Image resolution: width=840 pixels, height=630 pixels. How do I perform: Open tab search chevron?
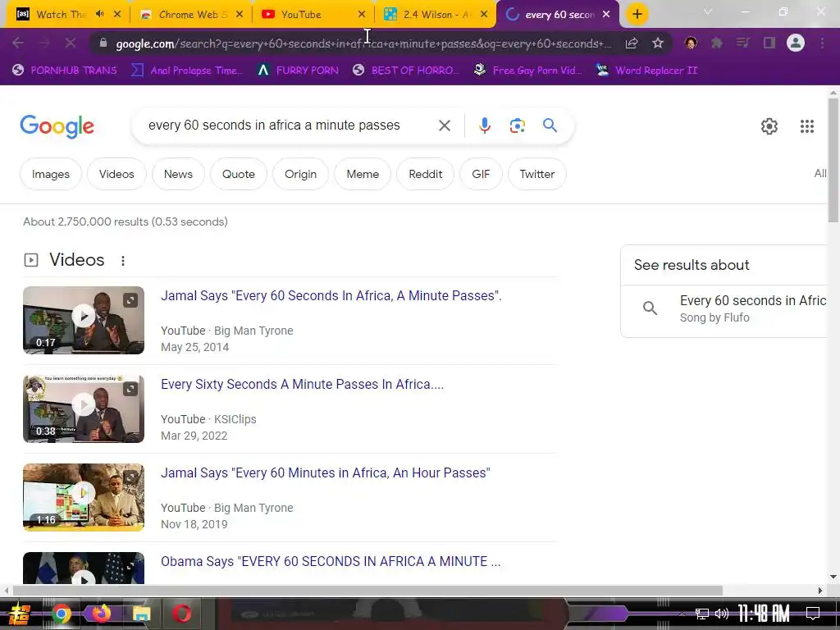(708, 11)
